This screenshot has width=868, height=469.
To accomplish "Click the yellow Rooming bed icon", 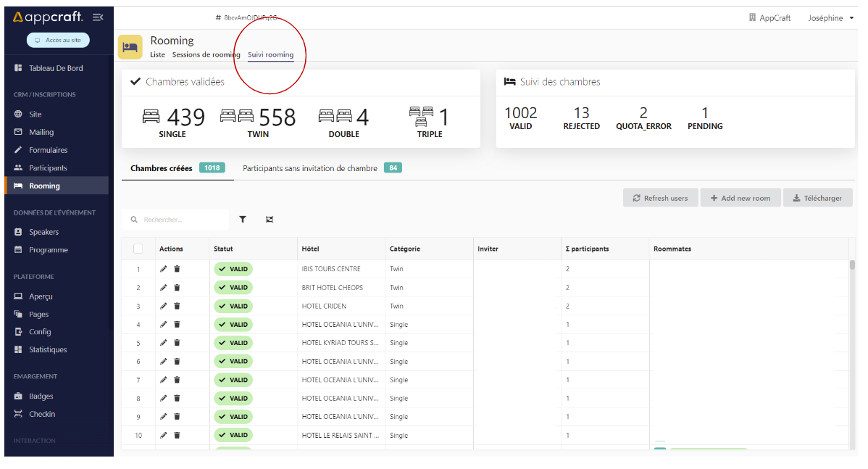I will (130, 47).
